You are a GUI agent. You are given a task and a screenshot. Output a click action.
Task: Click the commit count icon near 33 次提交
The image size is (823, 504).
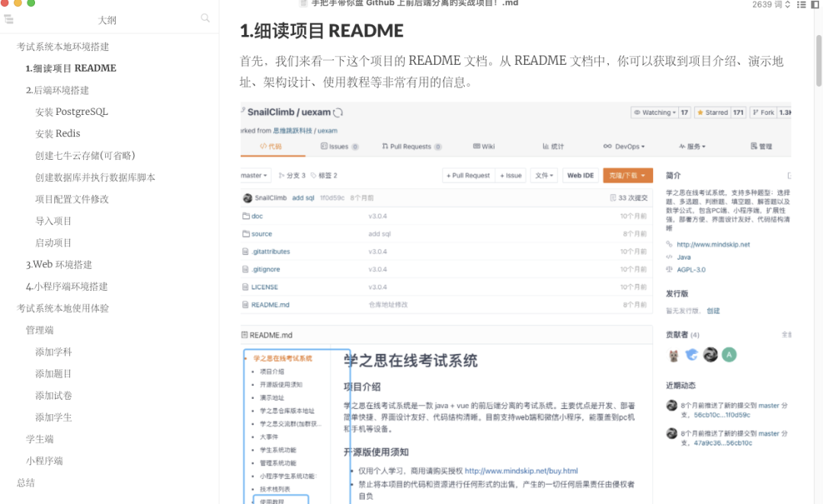[x=613, y=198]
